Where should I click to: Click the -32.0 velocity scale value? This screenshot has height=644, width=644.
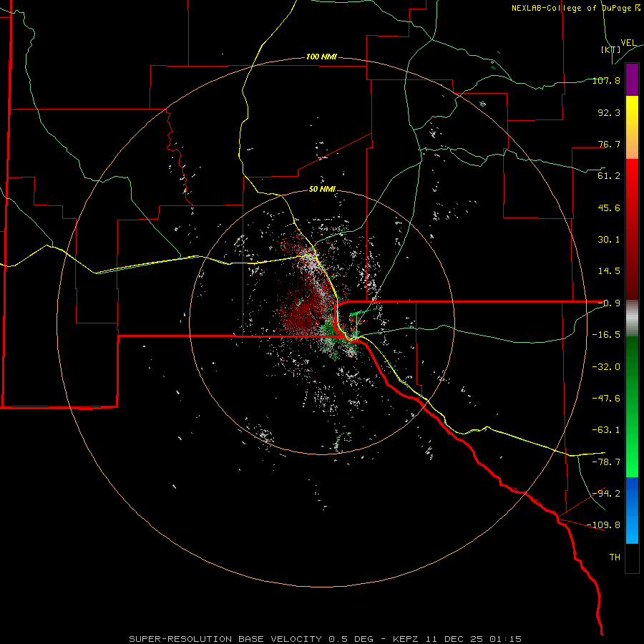606,367
